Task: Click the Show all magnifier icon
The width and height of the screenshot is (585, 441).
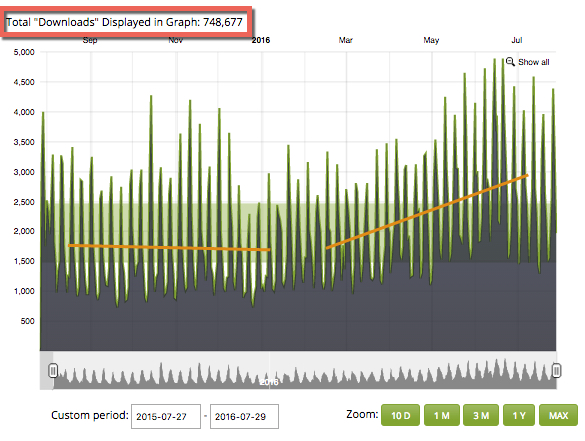Action: [x=510, y=62]
